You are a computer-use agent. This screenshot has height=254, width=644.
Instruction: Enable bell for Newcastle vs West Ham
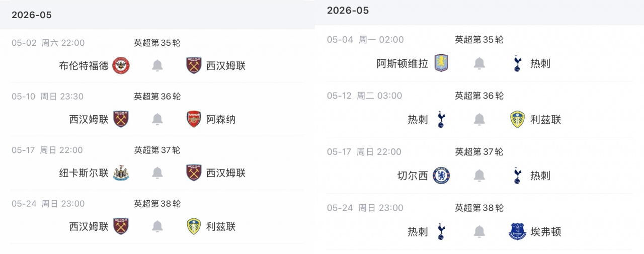tap(157, 173)
